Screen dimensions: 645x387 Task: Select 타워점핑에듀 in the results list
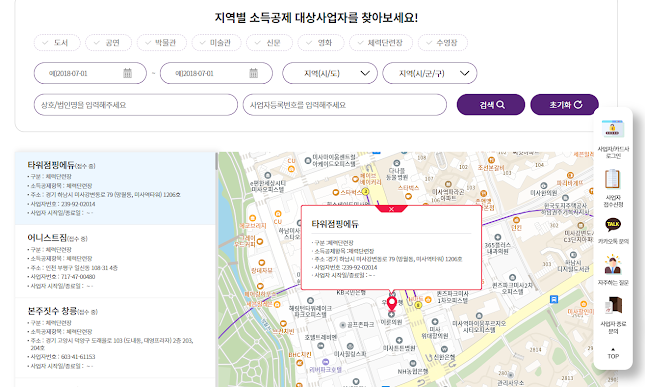click(x=115, y=188)
